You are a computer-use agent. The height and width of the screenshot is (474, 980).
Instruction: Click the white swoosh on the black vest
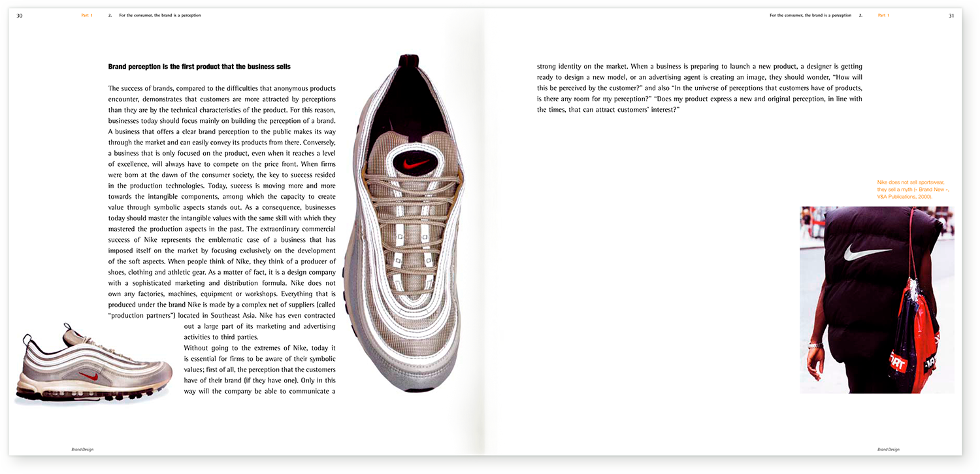point(866,252)
